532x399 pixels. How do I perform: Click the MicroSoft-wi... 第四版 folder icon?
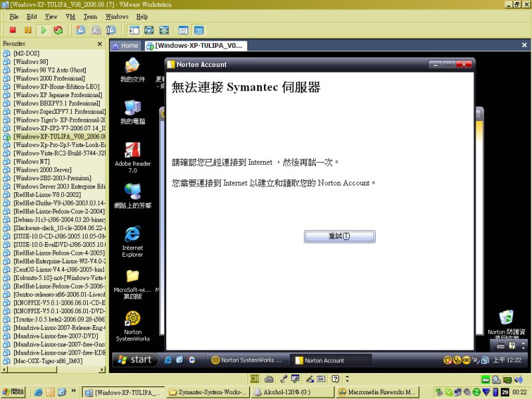132,285
